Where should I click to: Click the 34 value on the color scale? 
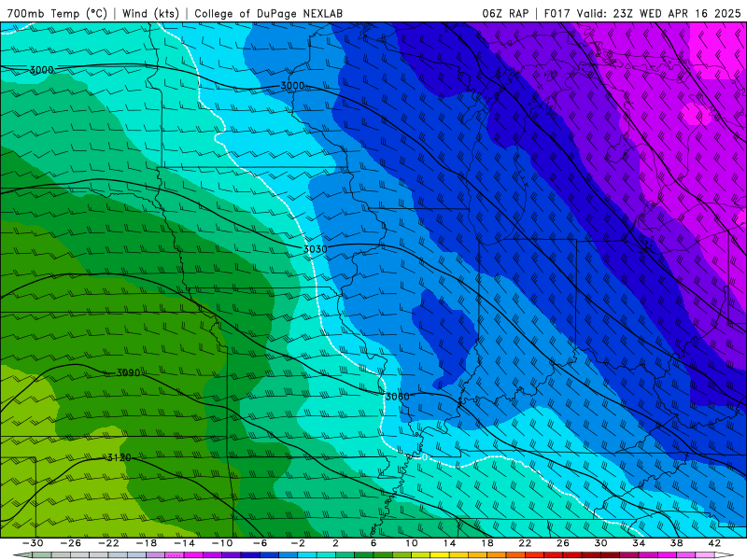coord(639,543)
